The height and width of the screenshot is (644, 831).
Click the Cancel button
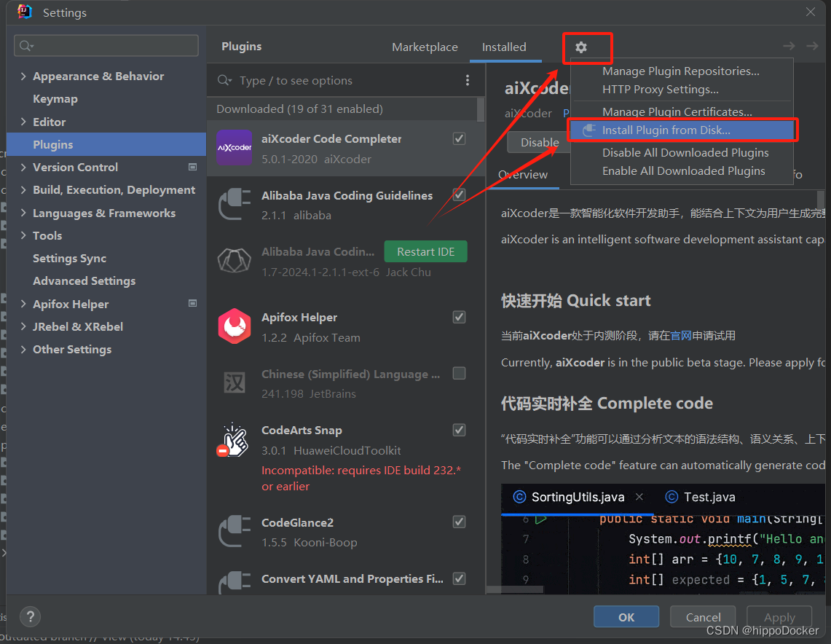pyautogui.click(x=703, y=617)
